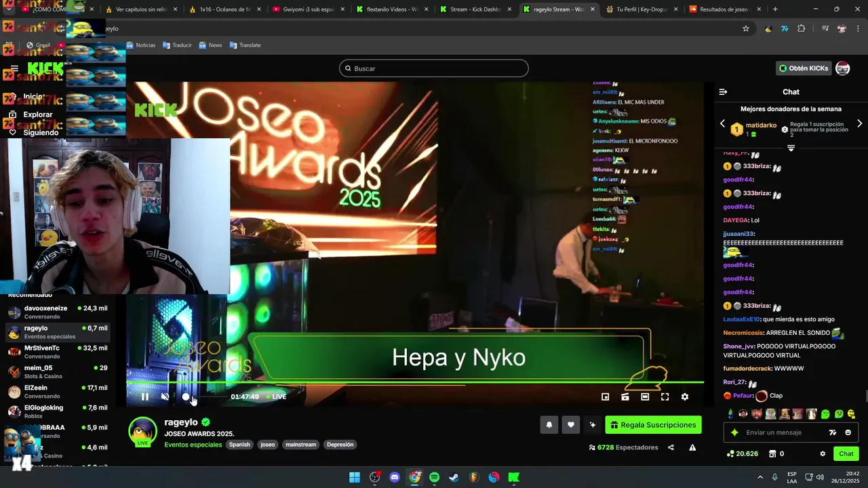This screenshot has height=488, width=868.
Task: Click the sparkle subscribe icon
Action: [x=593, y=425]
